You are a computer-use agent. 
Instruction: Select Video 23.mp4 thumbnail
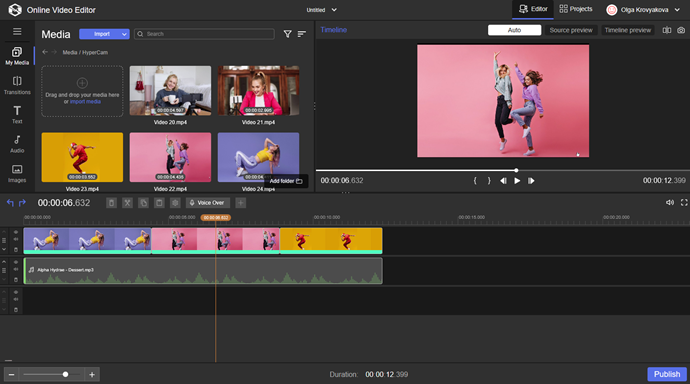[x=82, y=157]
